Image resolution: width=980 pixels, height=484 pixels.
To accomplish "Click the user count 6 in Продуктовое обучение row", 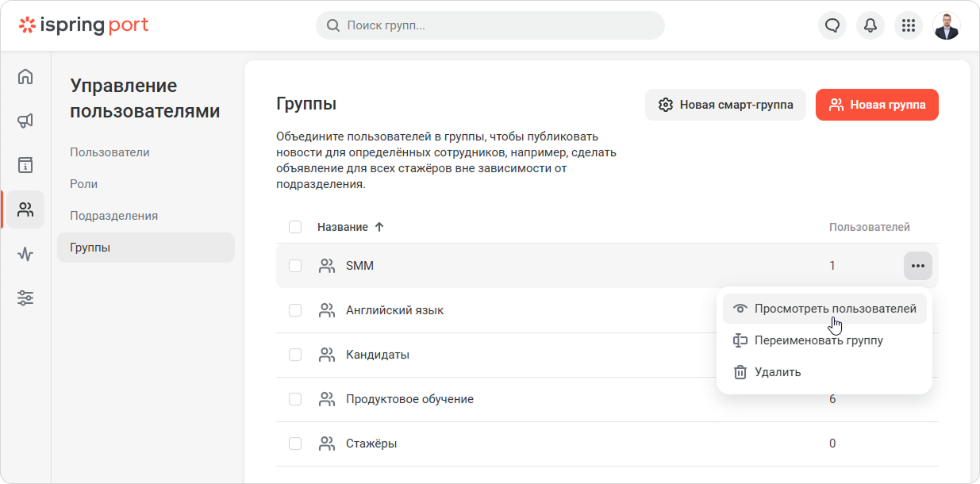I will (x=832, y=399).
